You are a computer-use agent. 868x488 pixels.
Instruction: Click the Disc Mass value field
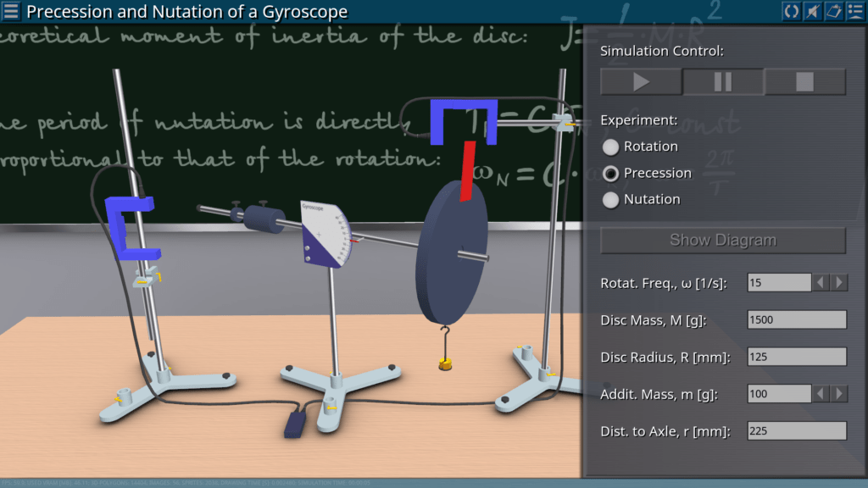796,320
